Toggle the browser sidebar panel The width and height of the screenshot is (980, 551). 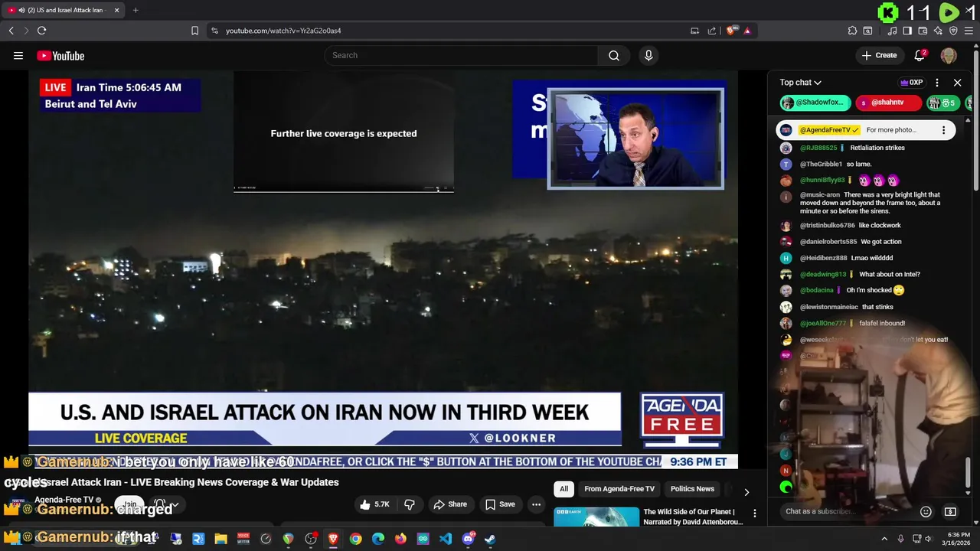[907, 31]
